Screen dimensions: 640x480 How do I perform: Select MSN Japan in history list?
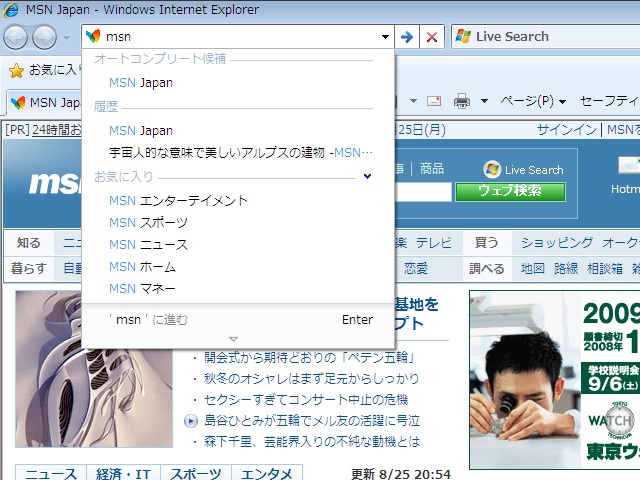(141, 131)
